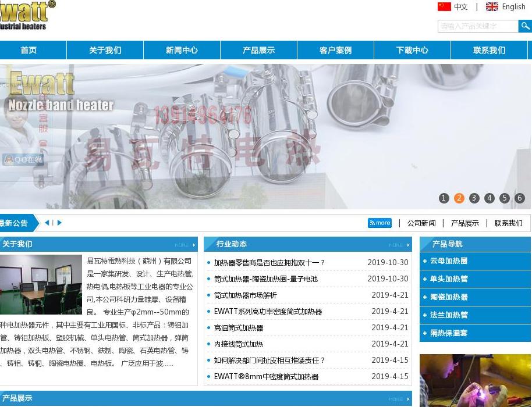Click the office photo thumbnail
This screenshot has width=532, height=407.
tap(41, 285)
